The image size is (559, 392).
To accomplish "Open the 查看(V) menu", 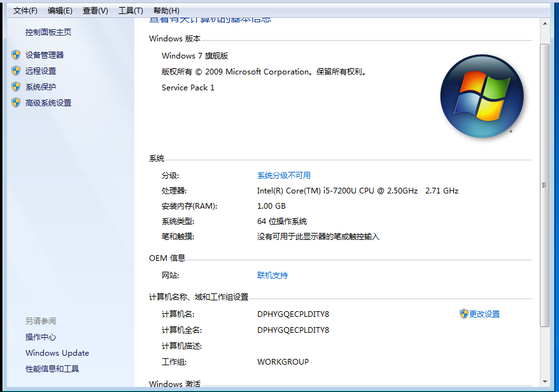I will [x=96, y=11].
